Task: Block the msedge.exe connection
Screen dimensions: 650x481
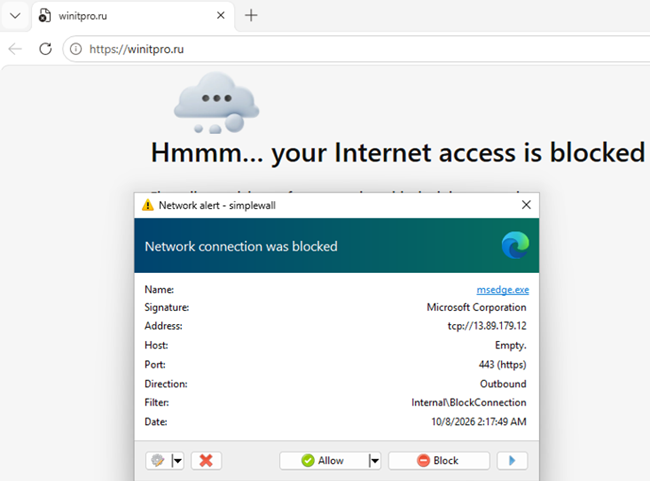Action: (439, 460)
